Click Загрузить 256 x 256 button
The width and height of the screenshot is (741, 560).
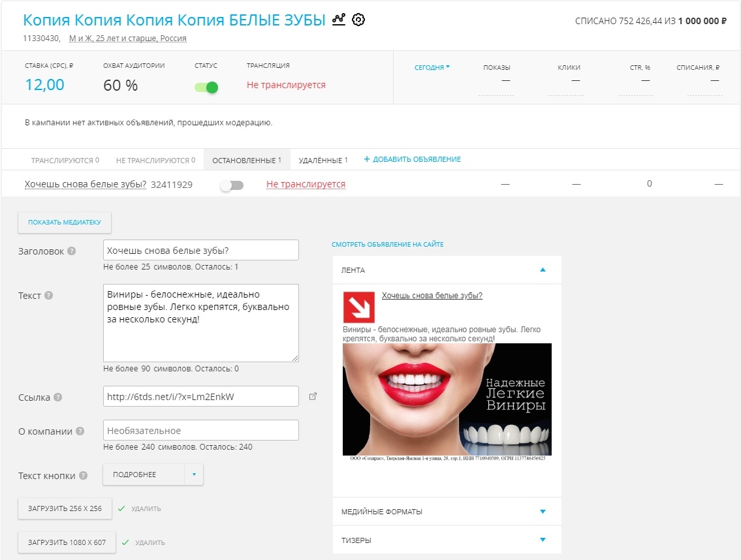(65, 508)
